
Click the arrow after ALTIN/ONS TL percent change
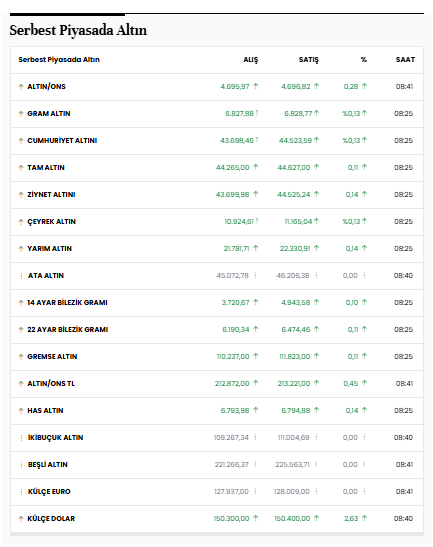tap(364, 383)
